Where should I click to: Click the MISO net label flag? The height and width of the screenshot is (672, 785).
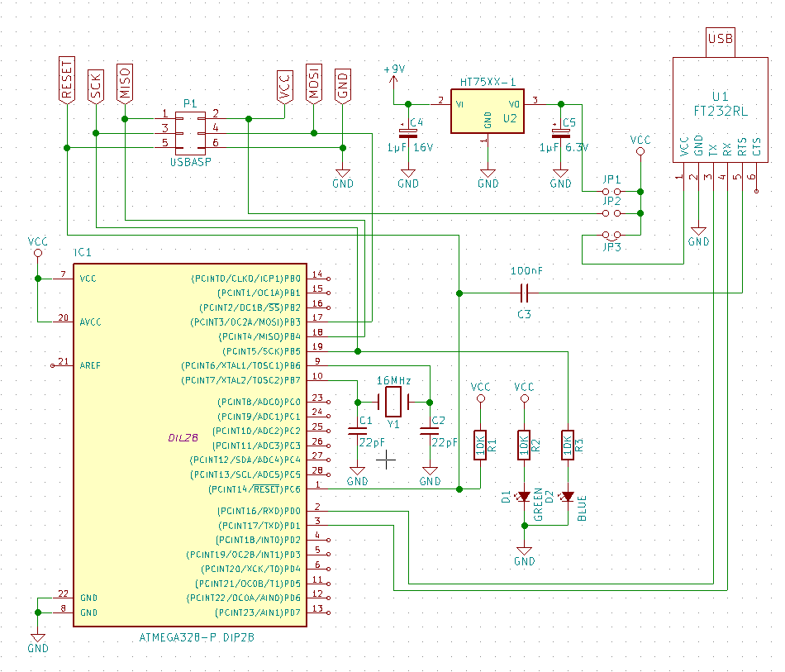(125, 81)
